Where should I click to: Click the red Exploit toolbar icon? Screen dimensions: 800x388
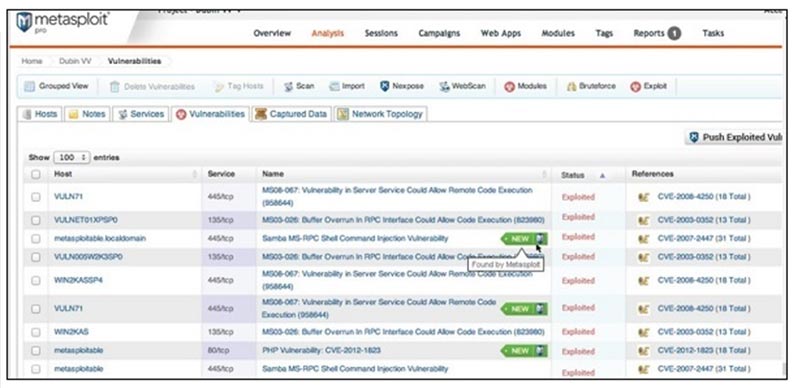click(635, 86)
